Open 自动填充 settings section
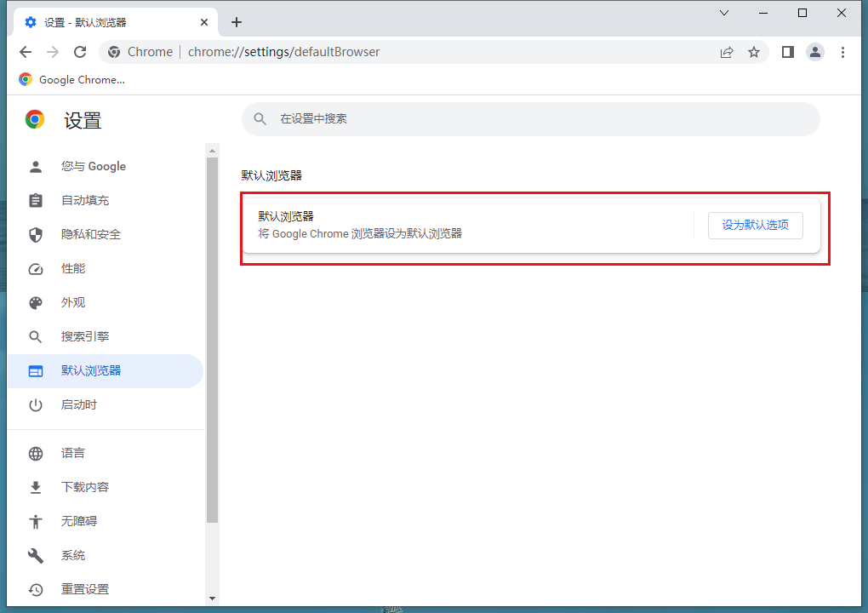The height and width of the screenshot is (613, 868). coord(106,200)
